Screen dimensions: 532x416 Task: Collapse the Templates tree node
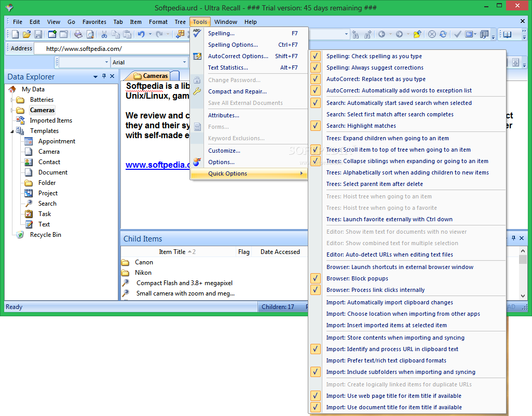click(x=12, y=131)
